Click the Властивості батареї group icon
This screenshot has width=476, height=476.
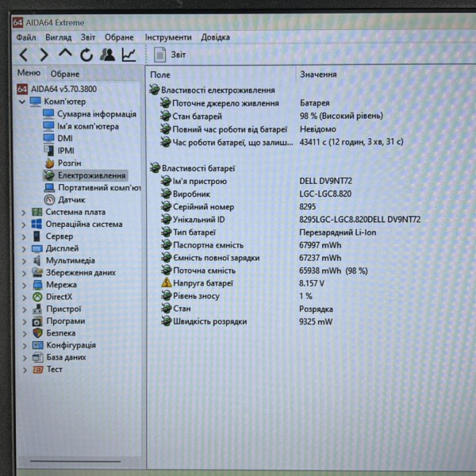click(155, 167)
